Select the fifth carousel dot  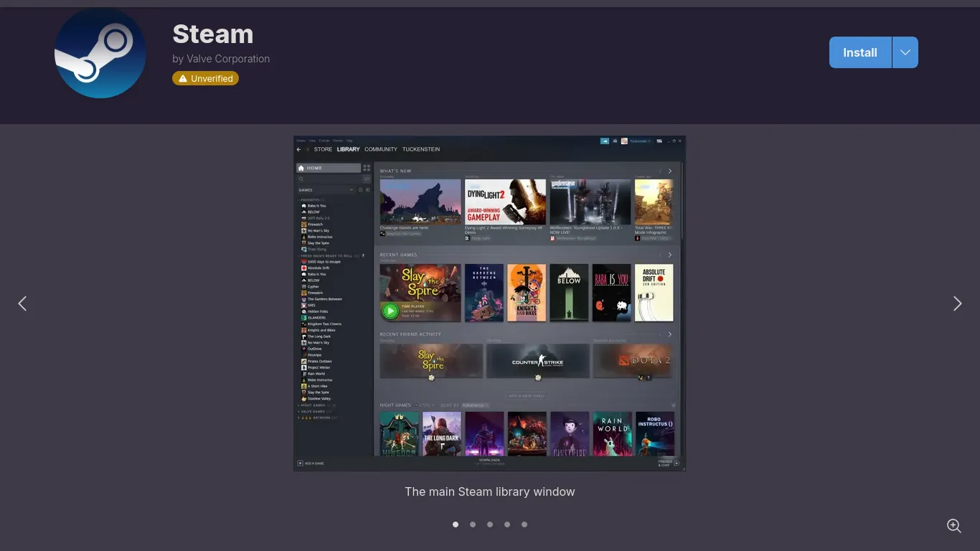point(524,524)
